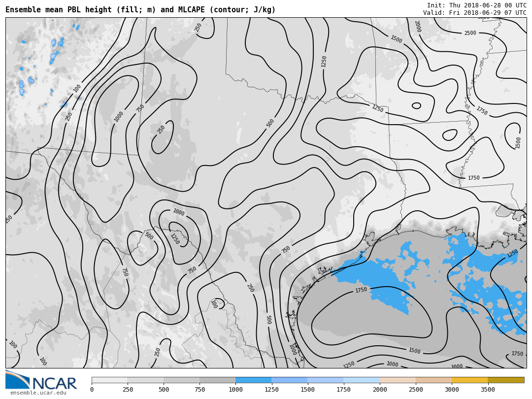The width and height of the screenshot is (532, 399).
Task: Pick the 750–1000 dark gray colorbar swatch
Action: click(x=217, y=380)
